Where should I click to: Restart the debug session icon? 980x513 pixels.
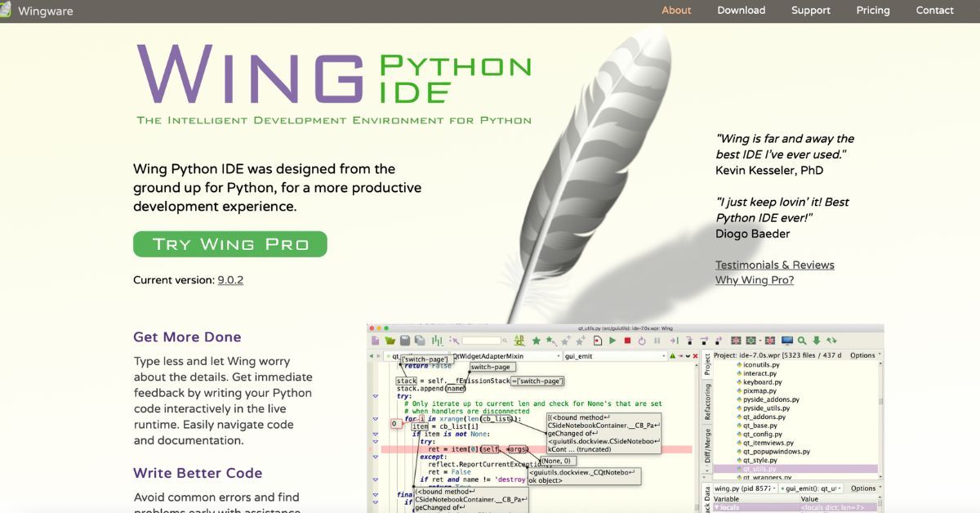point(642,341)
